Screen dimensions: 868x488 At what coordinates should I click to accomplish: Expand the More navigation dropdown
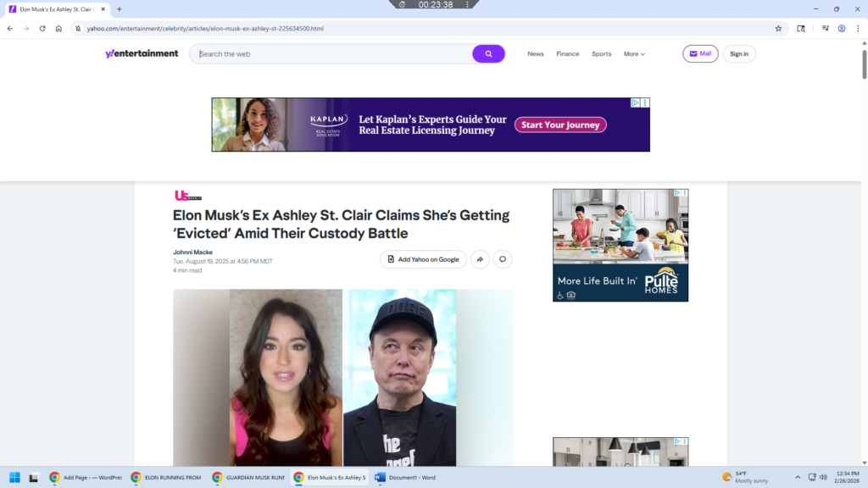point(634,54)
